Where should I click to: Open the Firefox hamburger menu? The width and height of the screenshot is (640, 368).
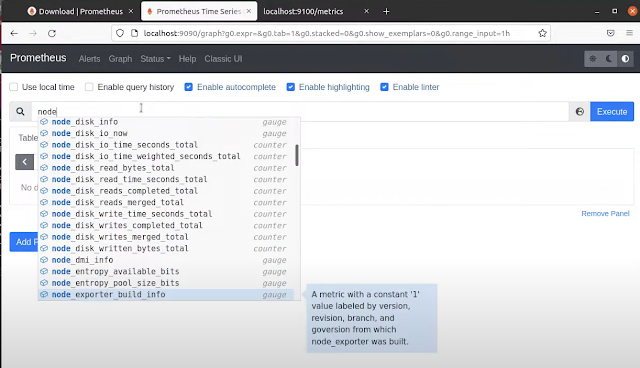point(629,33)
